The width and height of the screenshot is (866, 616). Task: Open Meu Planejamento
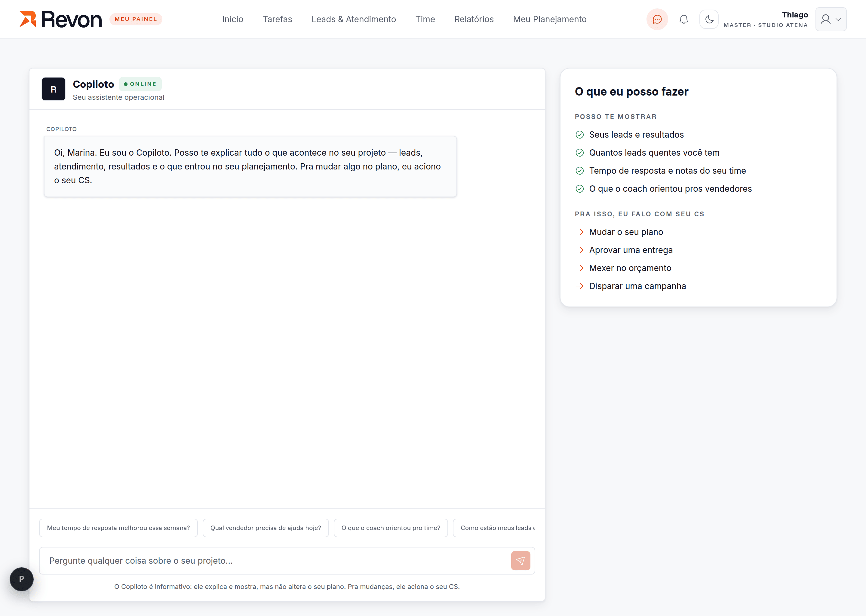coord(549,19)
